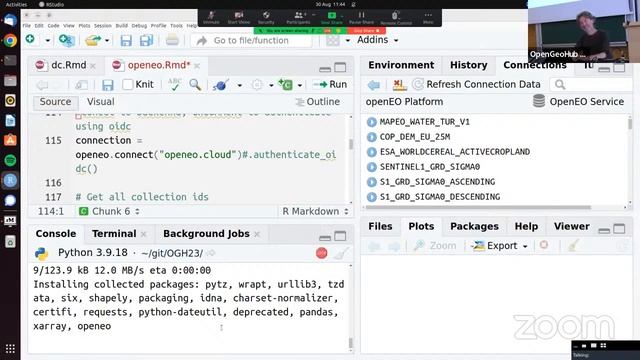The height and width of the screenshot is (360, 640).
Task: Click the red Stop console icon
Action: [322, 253]
